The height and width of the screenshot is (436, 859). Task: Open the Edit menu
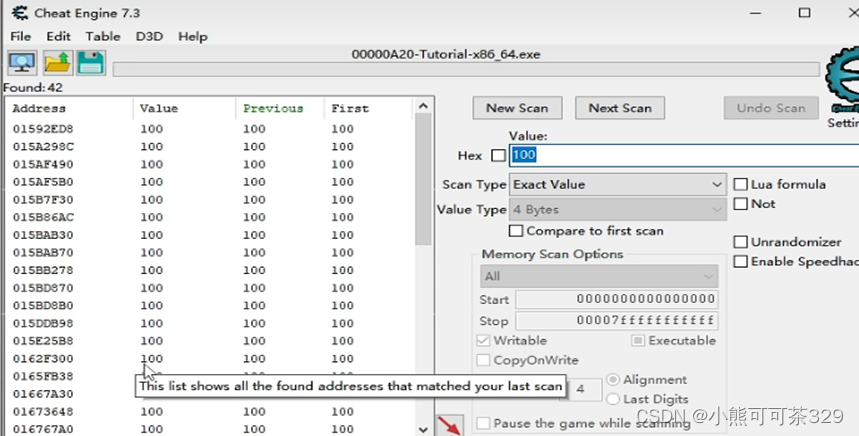pyautogui.click(x=58, y=36)
